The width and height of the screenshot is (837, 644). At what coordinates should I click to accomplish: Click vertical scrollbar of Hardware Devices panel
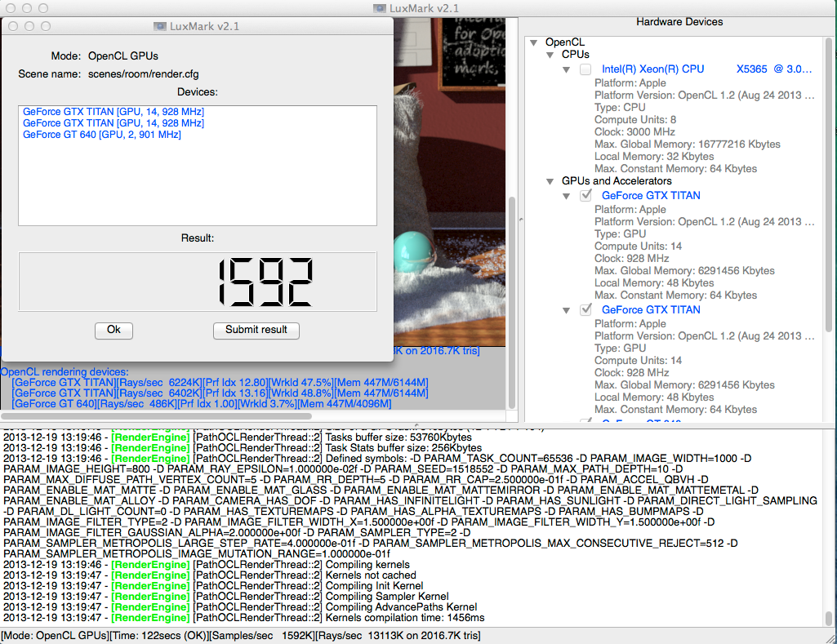click(x=829, y=184)
